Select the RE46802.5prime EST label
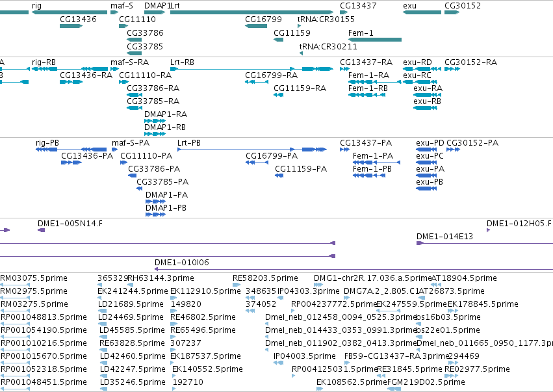This screenshot has height=392, width=553. click(203, 317)
